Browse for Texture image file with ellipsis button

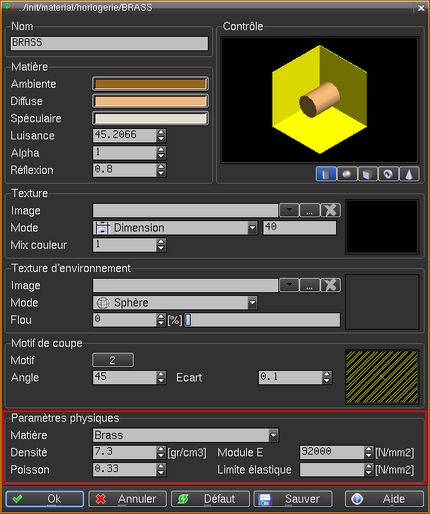(310, 210)
